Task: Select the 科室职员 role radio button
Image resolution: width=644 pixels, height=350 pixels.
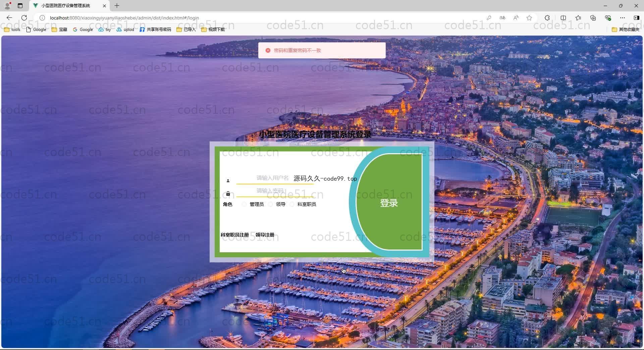Action: [292, 204]
